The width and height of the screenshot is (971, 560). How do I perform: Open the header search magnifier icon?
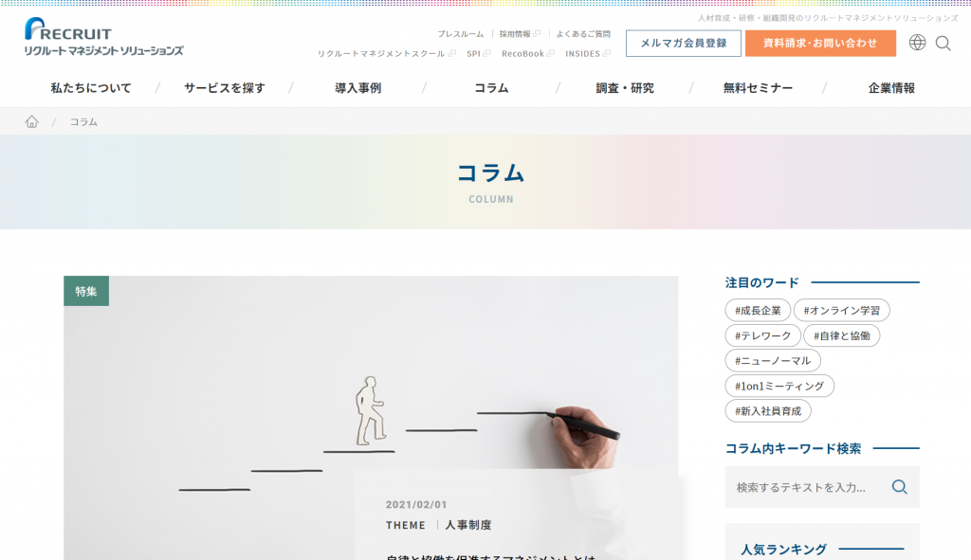tap(944, 44)
